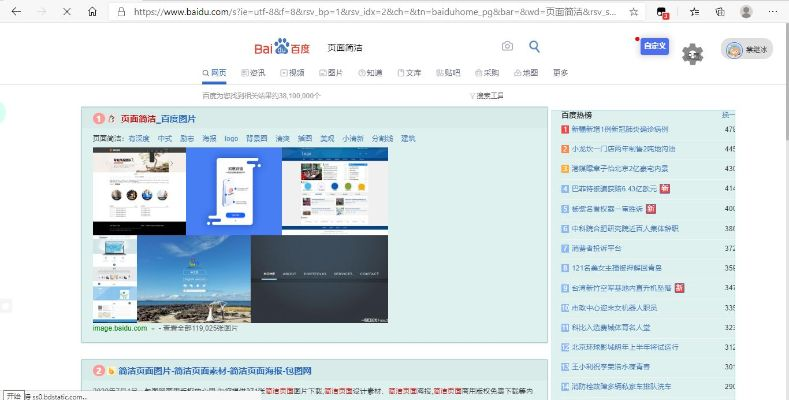
Task: Open the portal website thumbnail with colored circles
Action: point(335,191)
